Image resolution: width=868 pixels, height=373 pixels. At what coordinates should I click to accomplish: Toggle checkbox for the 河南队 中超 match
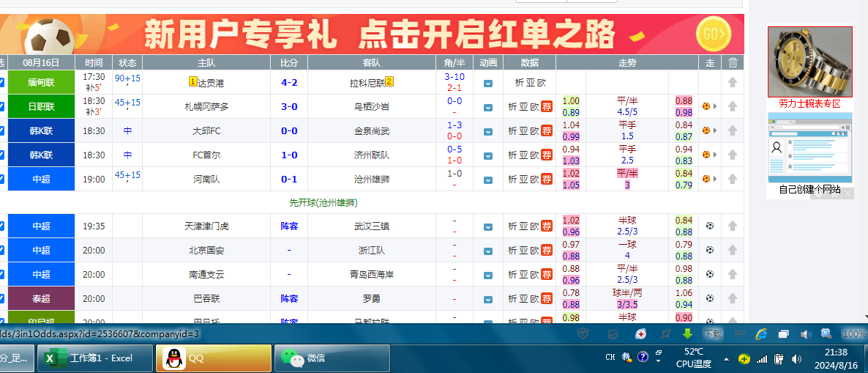point(1,180)
